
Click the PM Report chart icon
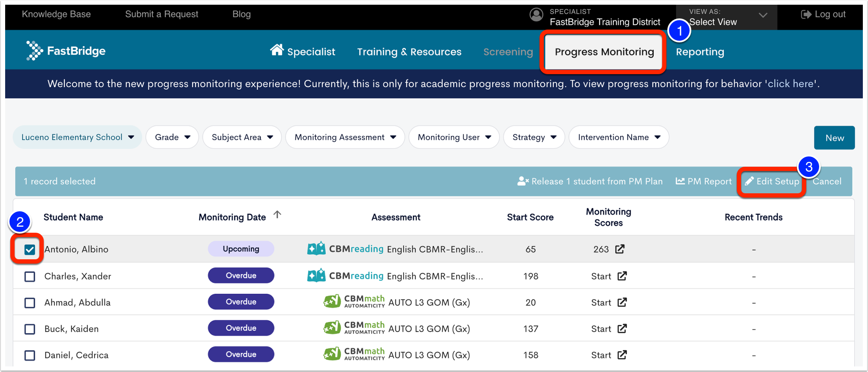(x=680, y=181)
